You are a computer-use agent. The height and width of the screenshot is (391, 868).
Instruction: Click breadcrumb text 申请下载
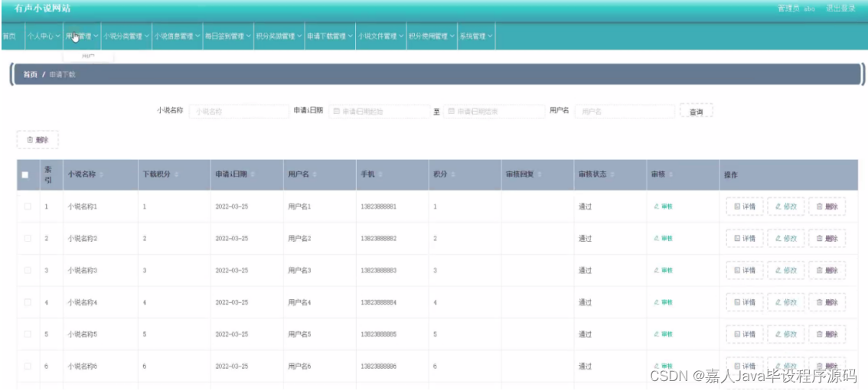(x=62, y=74)
